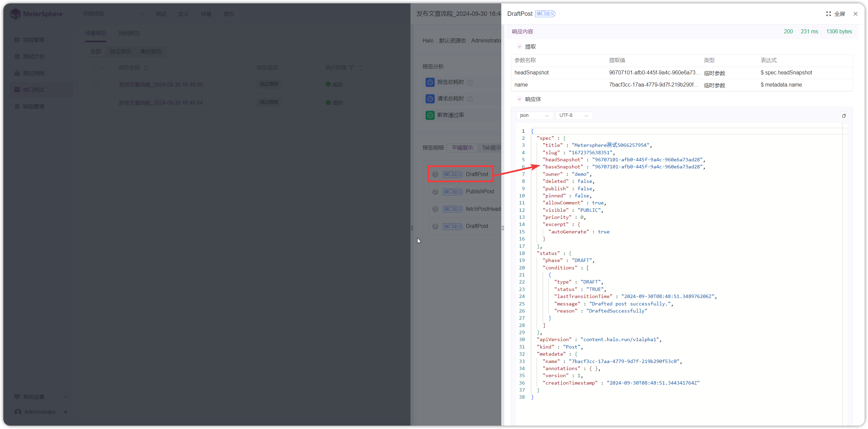Click the 测试用例 sidebar icon
This screenshot has width=868, height=429.
pyautogui.click(x=17, y=73)
